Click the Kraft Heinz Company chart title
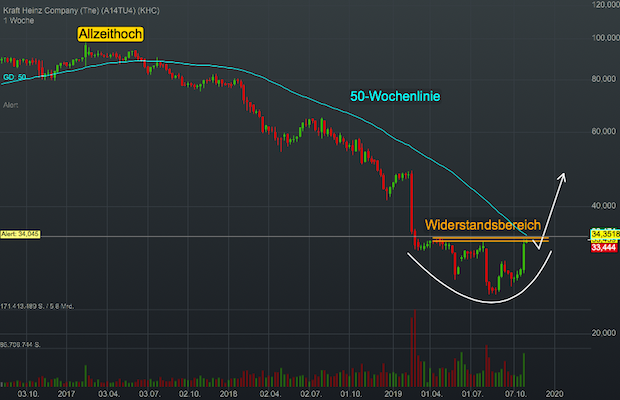The image size is (620, 400). 81,11
